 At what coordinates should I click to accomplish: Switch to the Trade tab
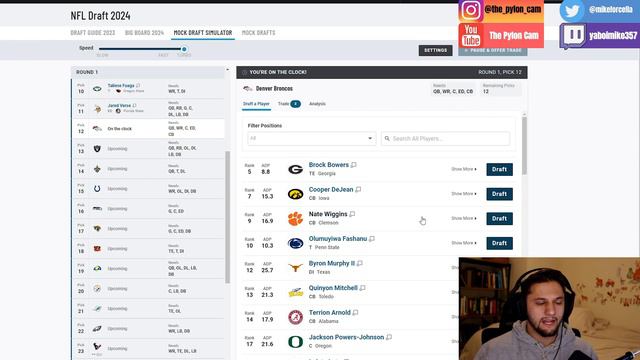pos(289,104)
